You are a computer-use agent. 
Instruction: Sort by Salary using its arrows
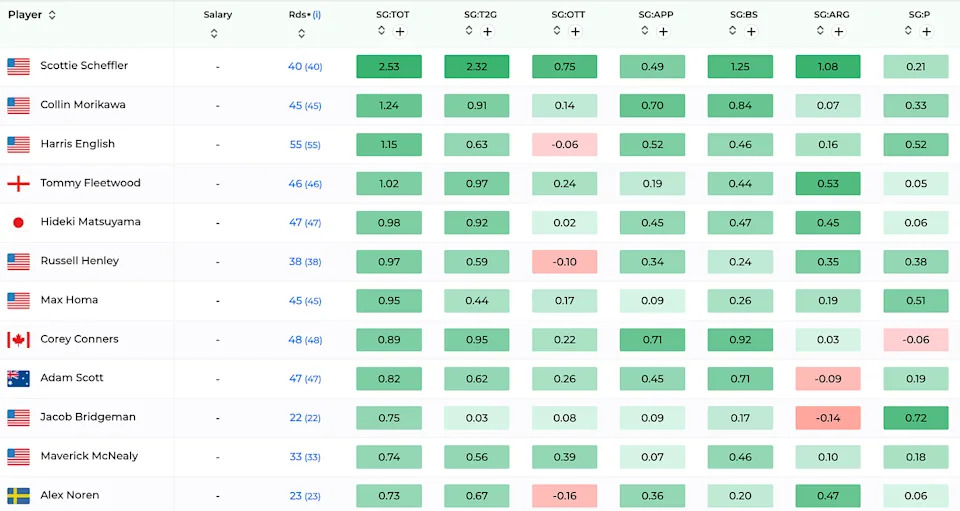(215, 33)
